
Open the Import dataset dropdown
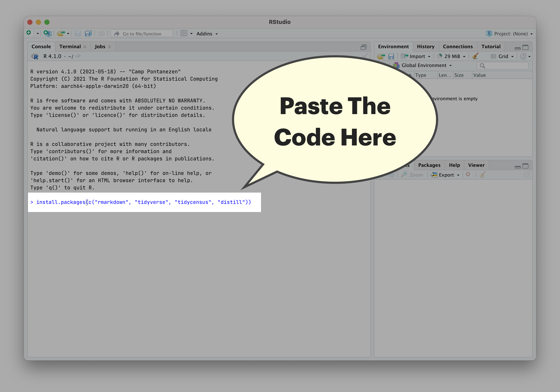416,56
